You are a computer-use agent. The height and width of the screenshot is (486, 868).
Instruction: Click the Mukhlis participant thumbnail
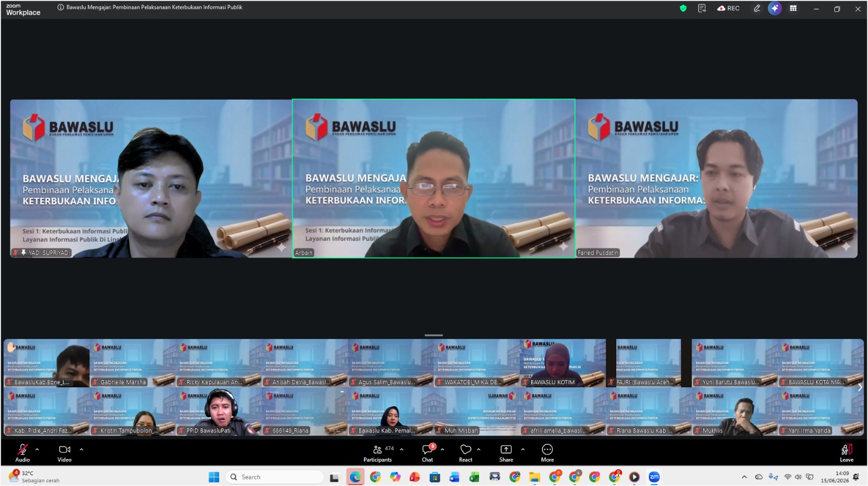coord(736,412)
